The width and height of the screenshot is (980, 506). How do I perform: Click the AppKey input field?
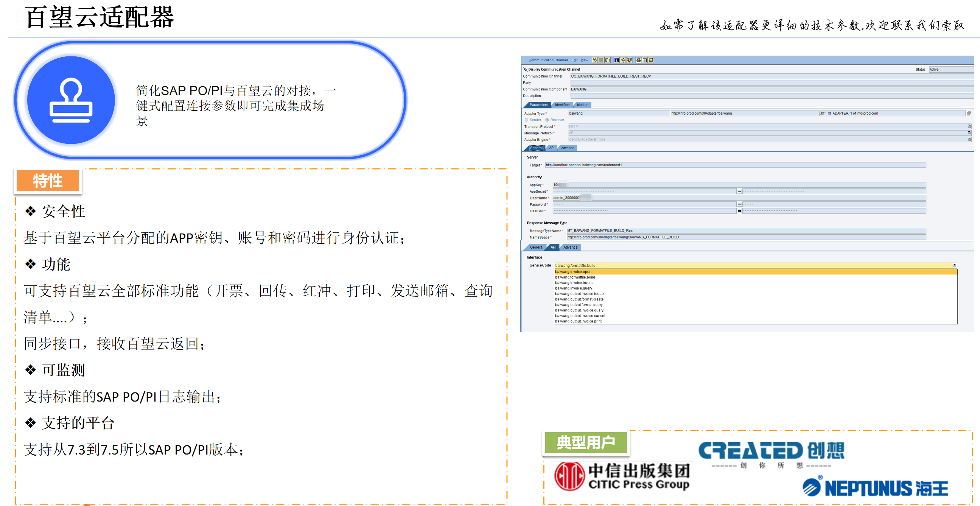(x=739, y=185)
